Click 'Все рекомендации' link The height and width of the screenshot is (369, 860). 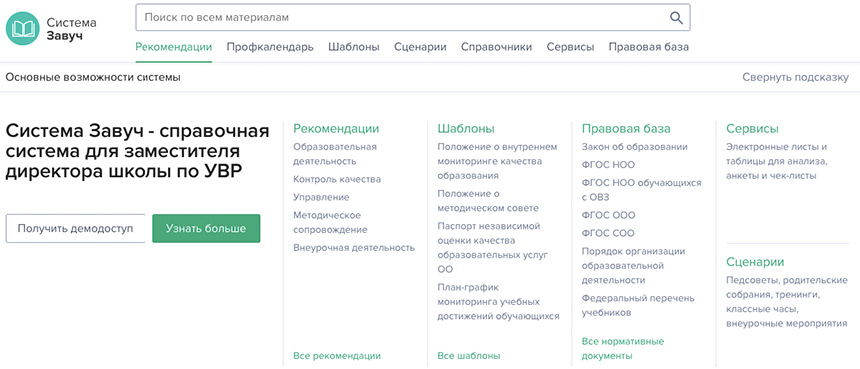click(337, 356)
